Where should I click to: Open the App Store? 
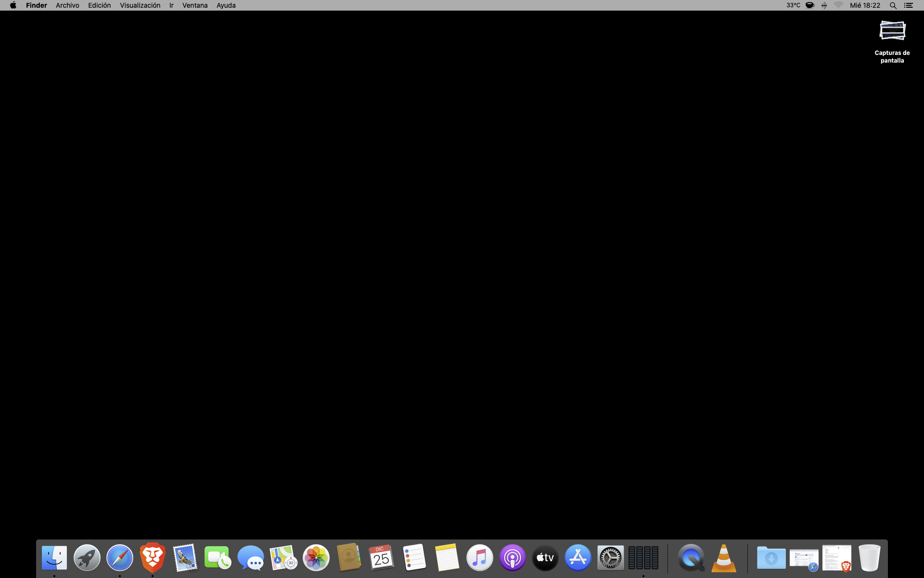click(578, 558)
